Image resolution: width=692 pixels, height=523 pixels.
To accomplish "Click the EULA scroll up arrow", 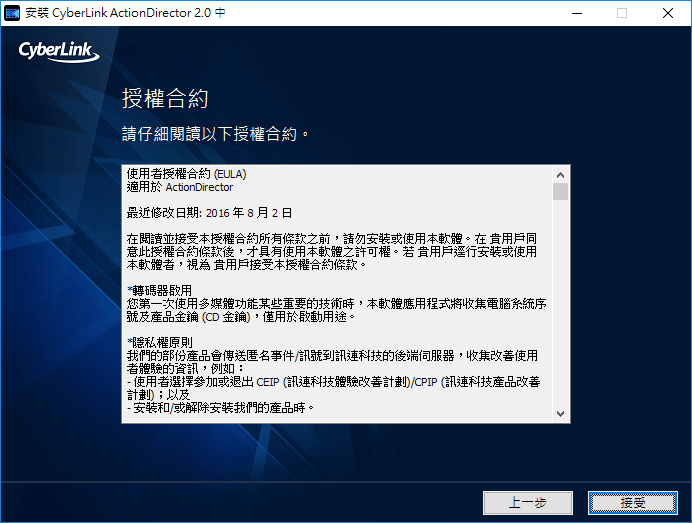I will point(560,175).
